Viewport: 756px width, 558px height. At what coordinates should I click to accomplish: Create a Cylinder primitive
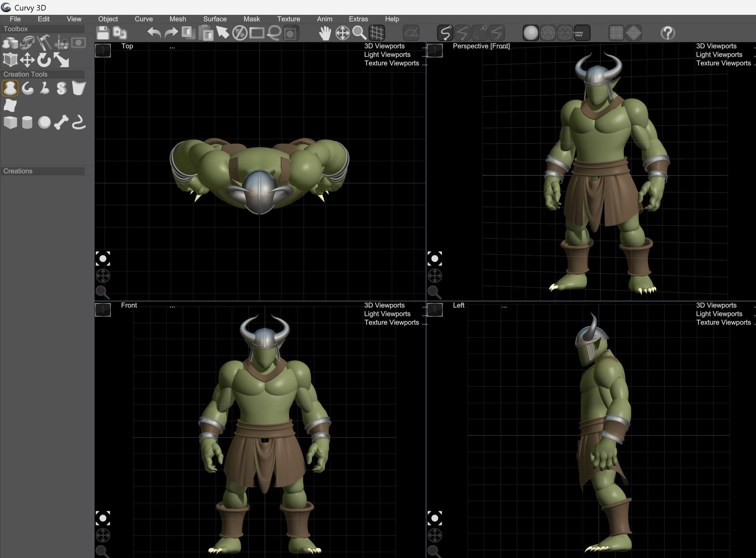coord(27,122)
